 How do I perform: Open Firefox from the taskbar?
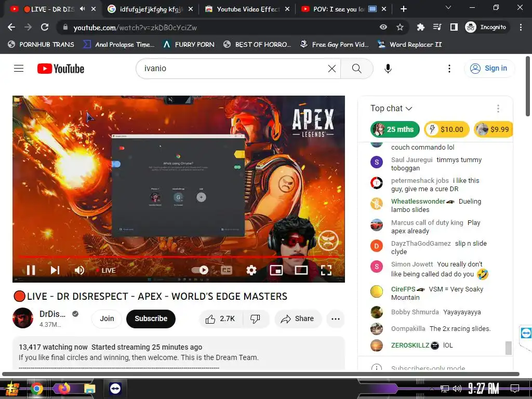(64, 389)
